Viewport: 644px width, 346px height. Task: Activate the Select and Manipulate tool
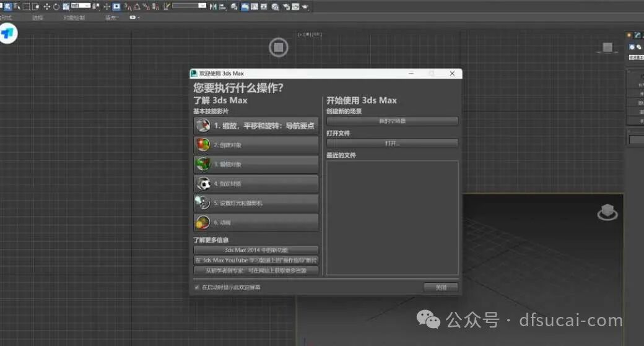coord(107,7)
